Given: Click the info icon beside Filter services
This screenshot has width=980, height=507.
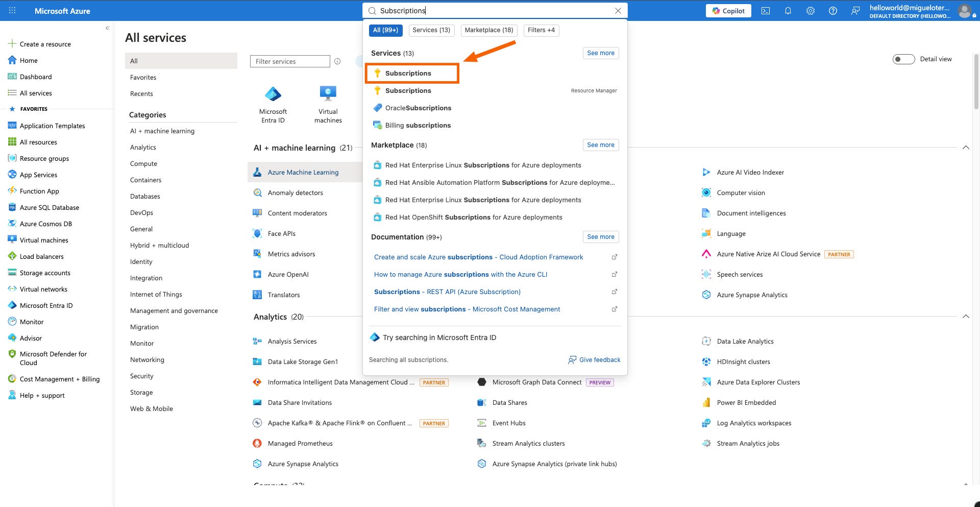Looking at the screenshot, I should click(x=337, y=61).
